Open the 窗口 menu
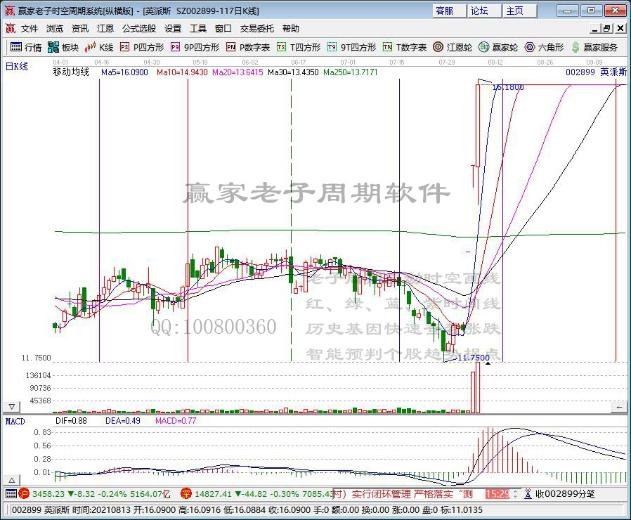Screen dimensions: 631x520 pyautogui.click(x=223, y=29)
